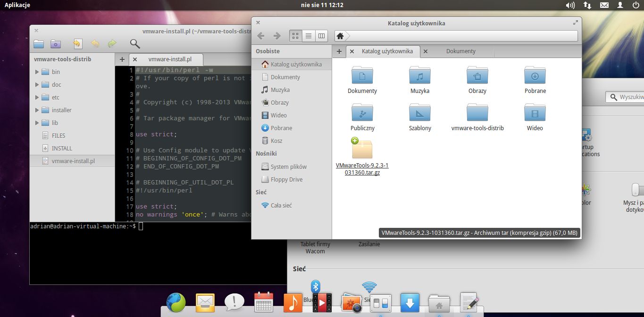
Task: Open Zasilanie in the Settings window
Action: point(369,244)
